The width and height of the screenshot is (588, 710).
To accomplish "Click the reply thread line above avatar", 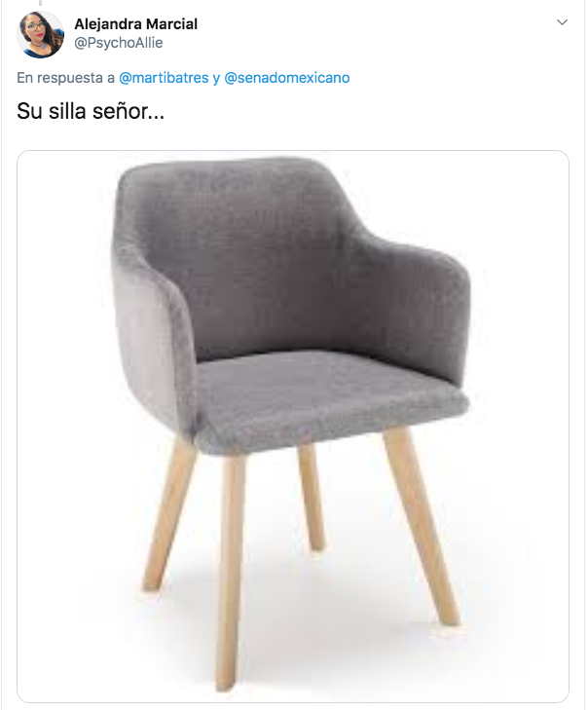I will [x=40, y=3].
